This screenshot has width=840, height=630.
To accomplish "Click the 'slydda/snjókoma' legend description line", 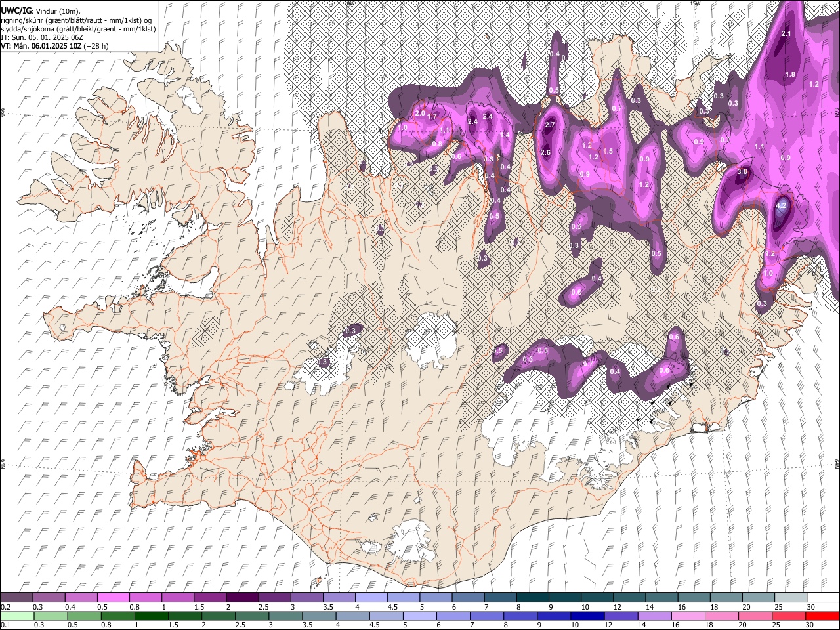I will (78, 29).
